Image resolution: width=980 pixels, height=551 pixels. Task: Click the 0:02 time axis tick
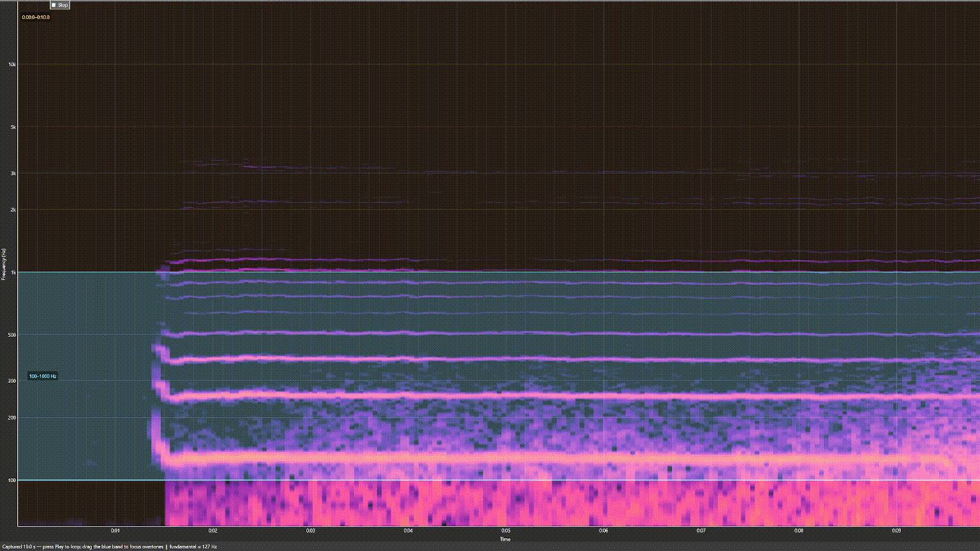coord(213,531)
